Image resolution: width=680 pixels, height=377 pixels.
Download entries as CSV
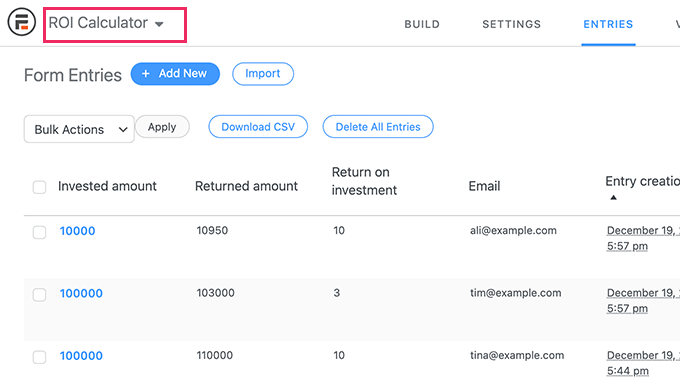[258, 127]
